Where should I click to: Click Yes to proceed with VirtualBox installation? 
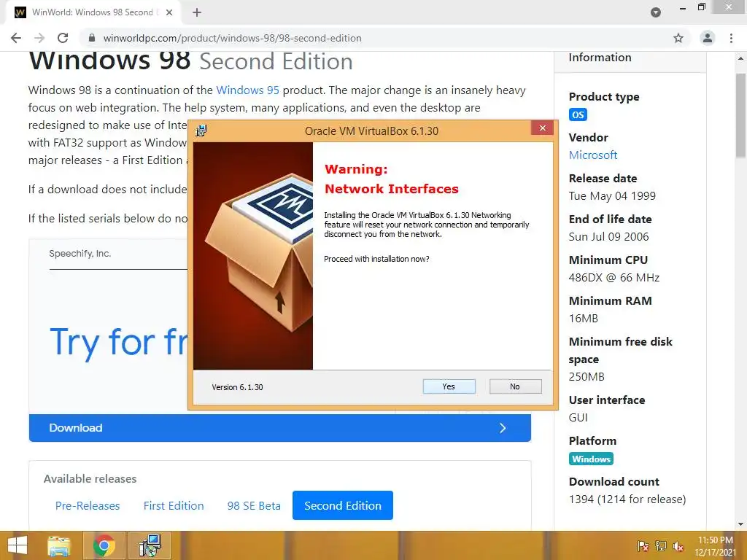pos(449,386)
